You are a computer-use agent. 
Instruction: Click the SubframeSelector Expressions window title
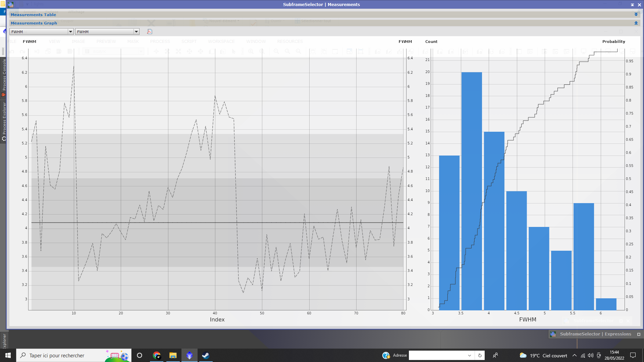click(595, 334)
